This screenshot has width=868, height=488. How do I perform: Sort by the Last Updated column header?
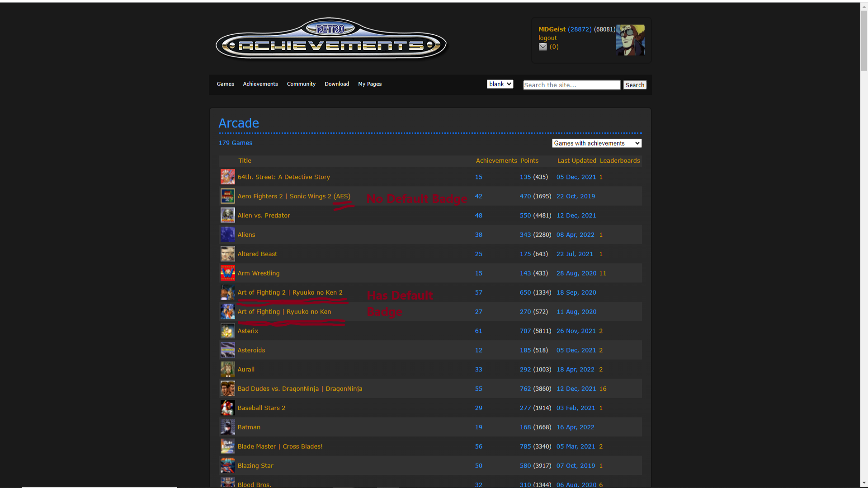tap(576, 161)
